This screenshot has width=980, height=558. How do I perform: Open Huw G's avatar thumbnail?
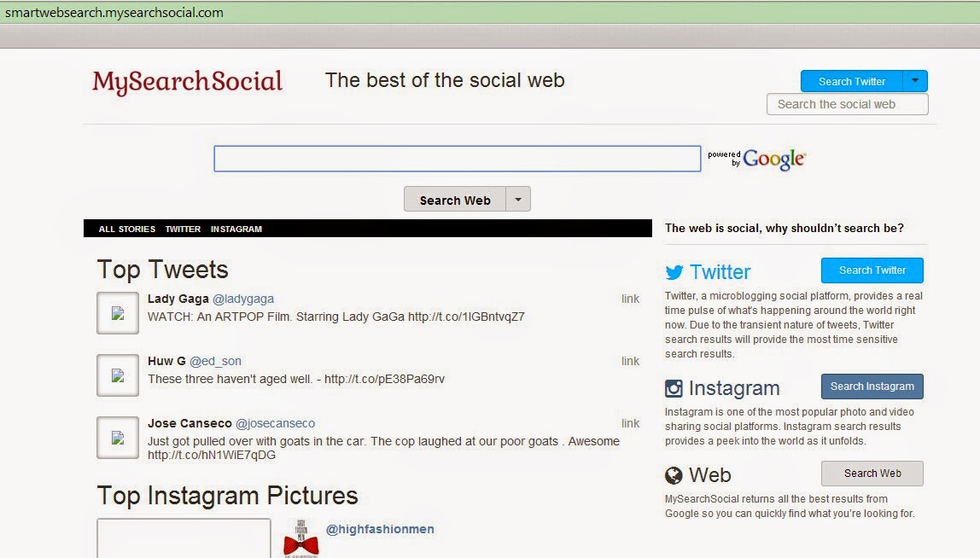point(118,375)
